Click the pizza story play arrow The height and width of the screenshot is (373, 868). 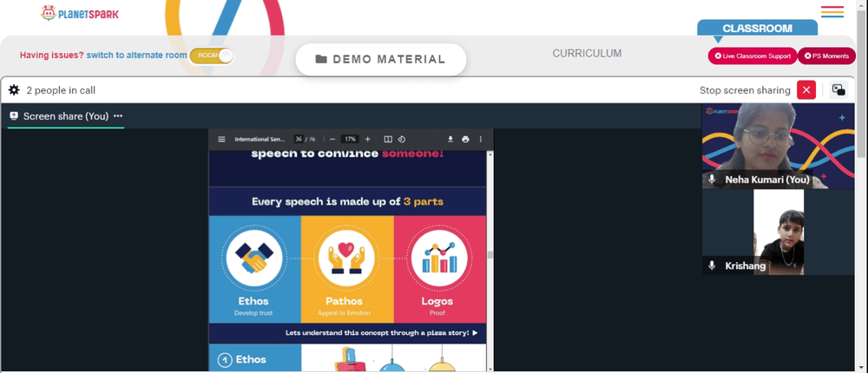(x=475, y=333)
